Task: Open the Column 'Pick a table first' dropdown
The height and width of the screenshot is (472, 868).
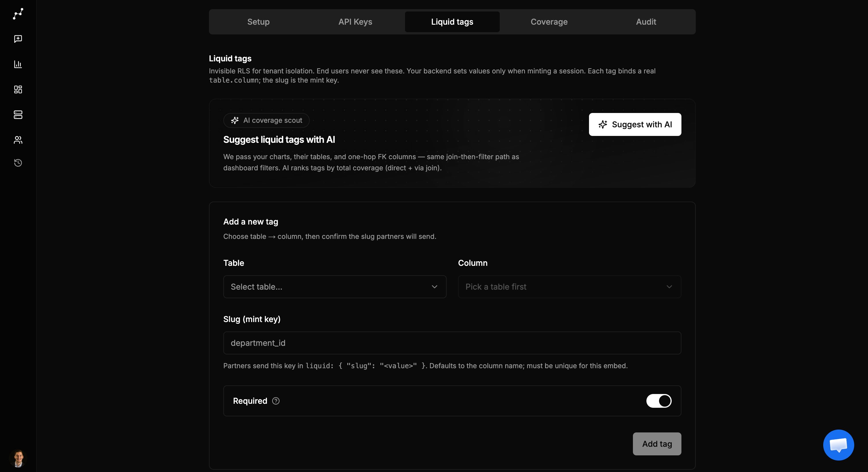Action: tap(569, 287)
